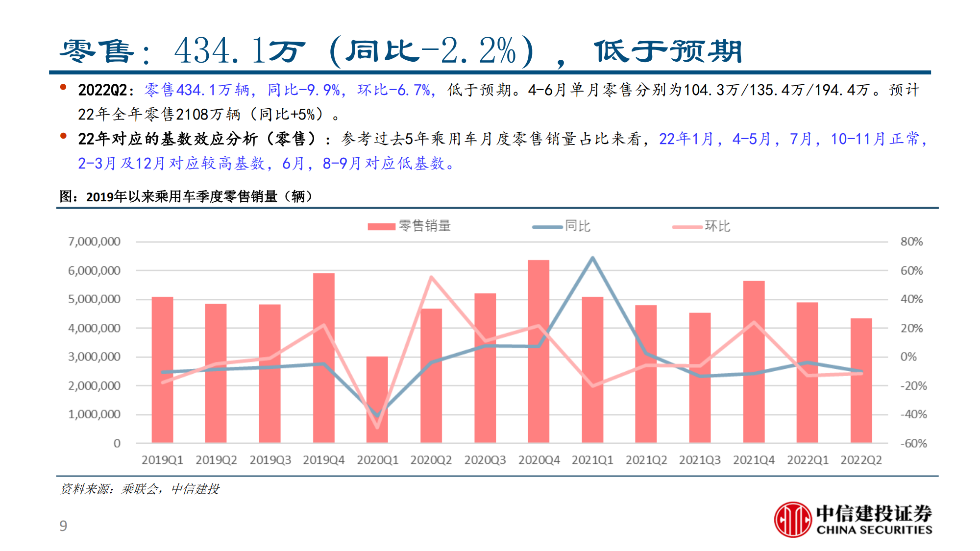Click the 中信建投证券 company name text

[874, 514]
